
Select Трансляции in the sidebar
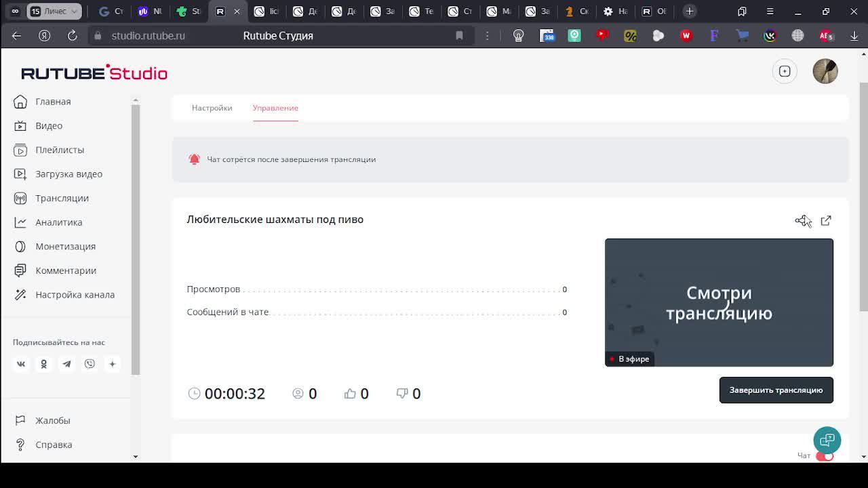click(62, 198)
